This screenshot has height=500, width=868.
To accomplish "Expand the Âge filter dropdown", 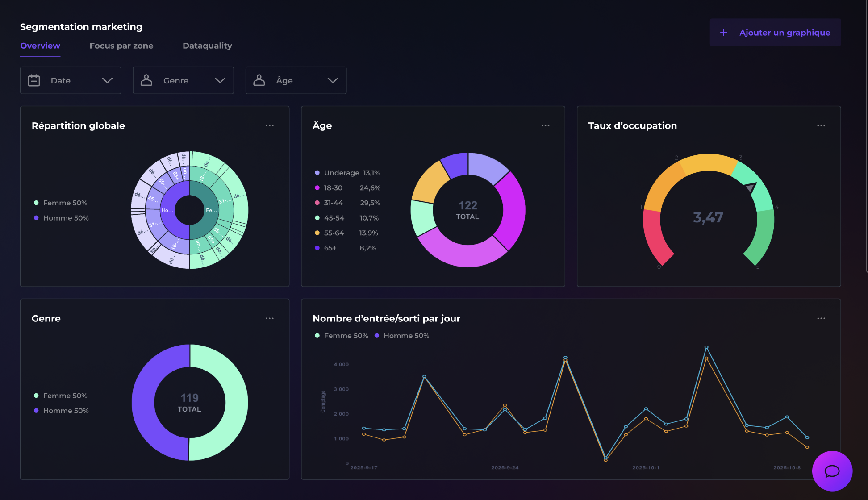I will point(332,80).
